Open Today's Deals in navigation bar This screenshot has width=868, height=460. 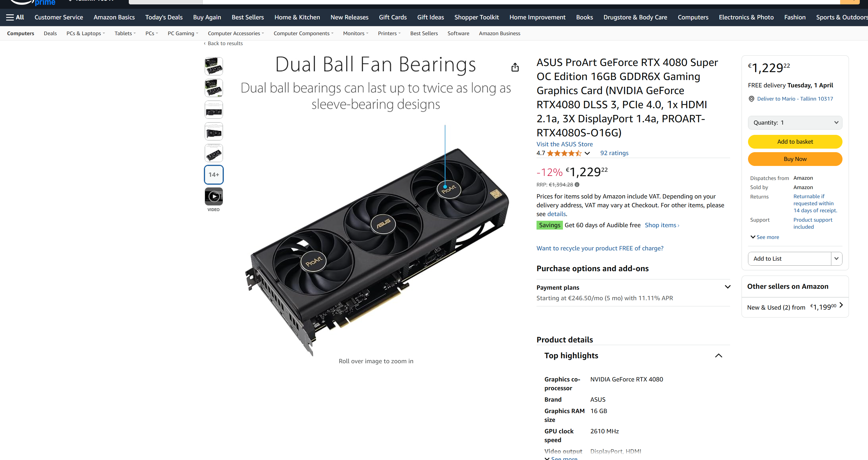click(x=164, y=17)
